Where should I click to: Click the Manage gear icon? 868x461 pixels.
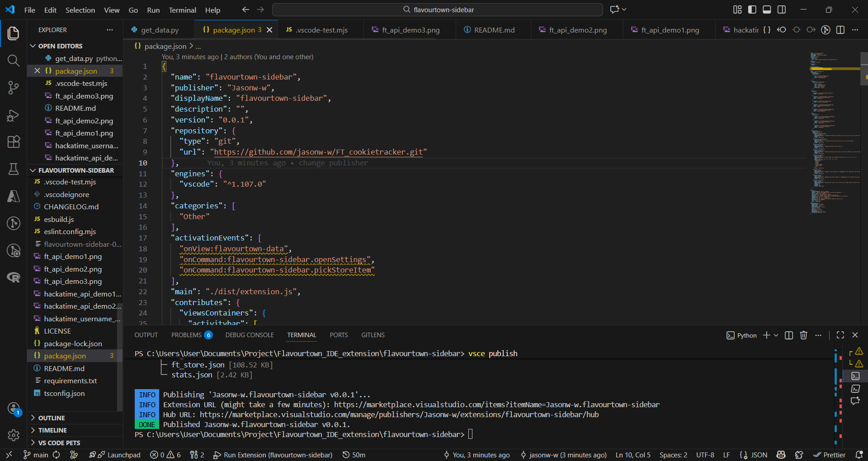(x=14, y=435)
